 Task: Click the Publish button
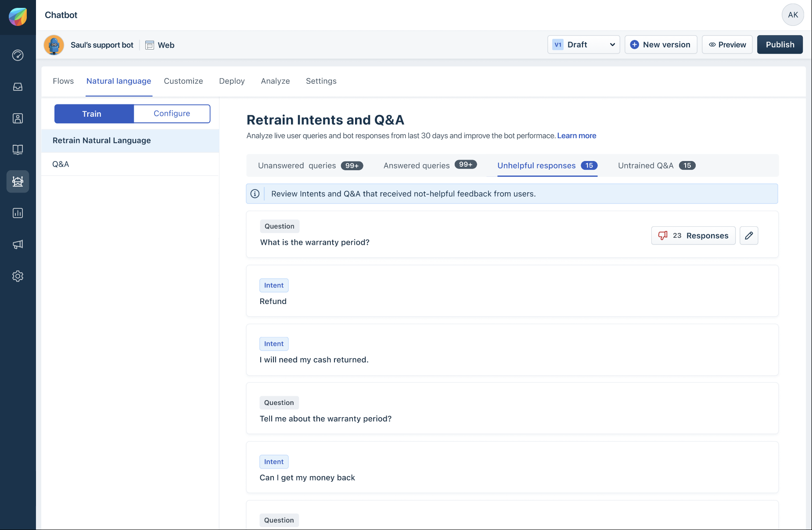tap(780, 45)
